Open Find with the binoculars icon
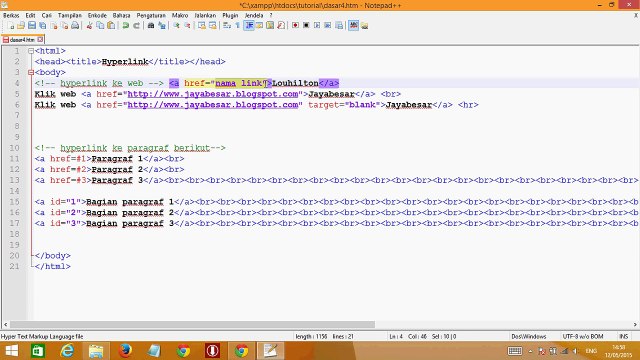This screenshot has height=360, width=640. click(x=151, y=25)
